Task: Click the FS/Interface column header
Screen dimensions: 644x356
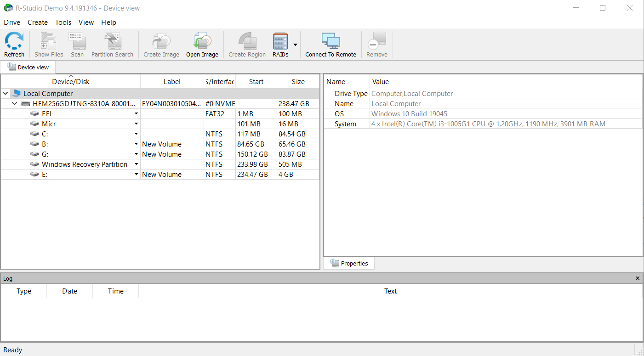Action: 220,81
